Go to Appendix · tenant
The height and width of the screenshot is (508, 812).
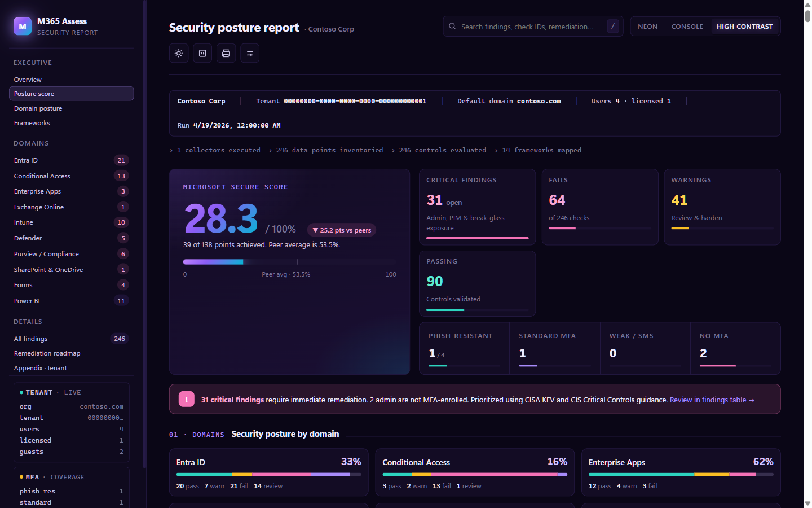[x=72, y=368]
